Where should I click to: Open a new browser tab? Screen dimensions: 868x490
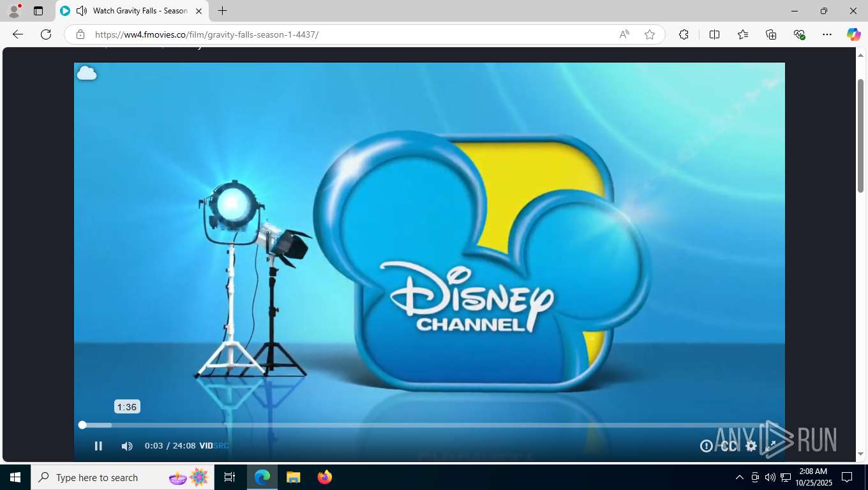(x=222, y=11)
